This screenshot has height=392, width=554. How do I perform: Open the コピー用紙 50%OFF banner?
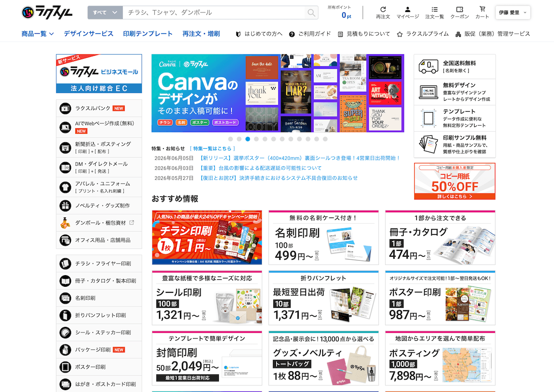(454, 181)
